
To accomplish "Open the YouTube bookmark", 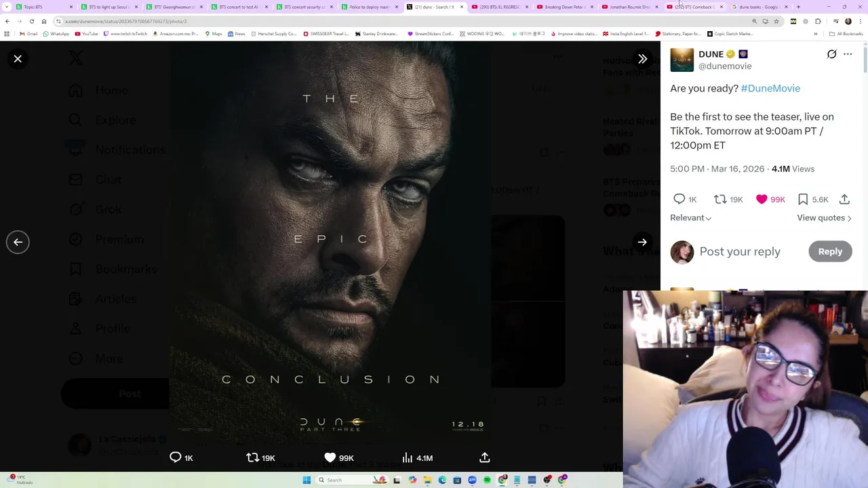I will point(86,33).
